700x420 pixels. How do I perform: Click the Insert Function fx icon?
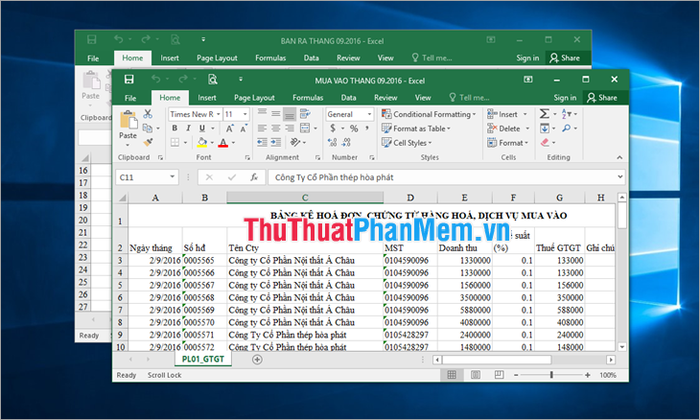tap(254, 177)
